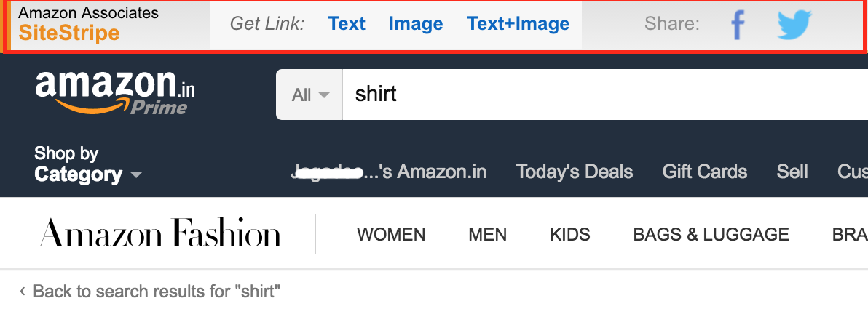Screen dimensions: 868x317
Task: Open the All search category dropdown
Action: click(x=309, y=95)
